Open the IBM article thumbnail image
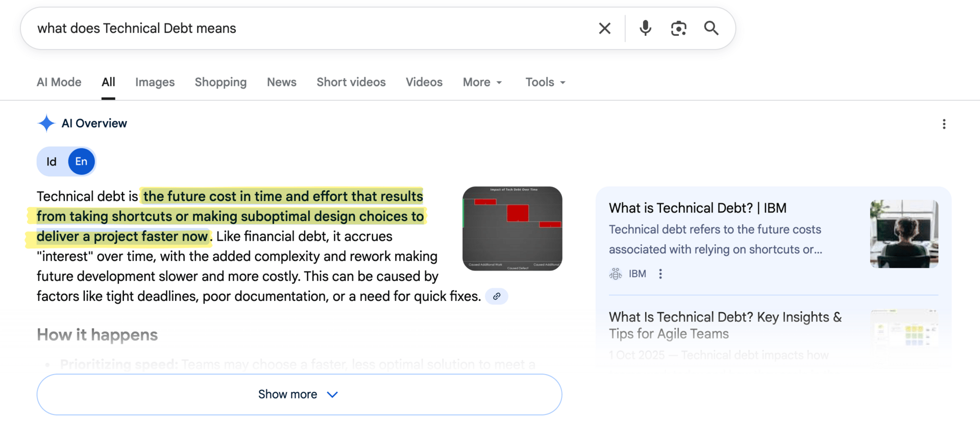 pos(904,234)
